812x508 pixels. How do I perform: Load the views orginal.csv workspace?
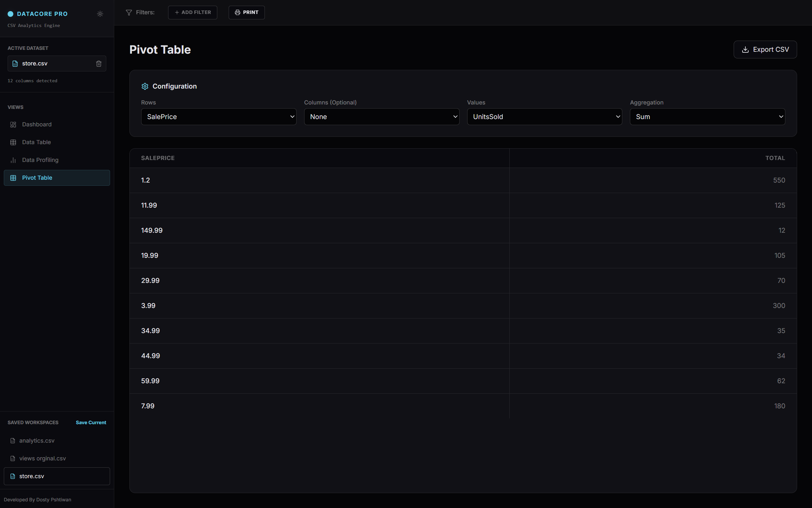point(57,458)
